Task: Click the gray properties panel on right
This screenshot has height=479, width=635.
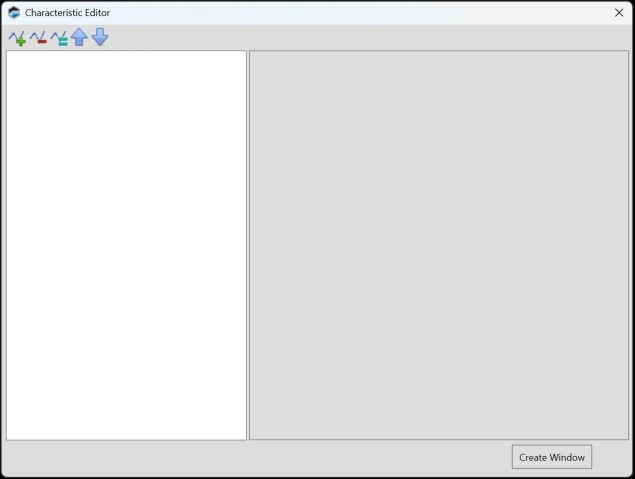Action: [438, 245]
